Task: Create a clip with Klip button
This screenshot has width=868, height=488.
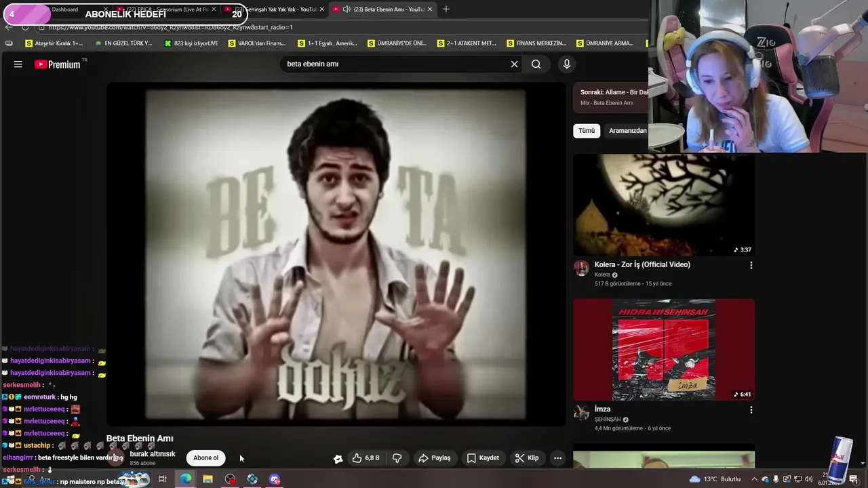Action: [527, 458]
